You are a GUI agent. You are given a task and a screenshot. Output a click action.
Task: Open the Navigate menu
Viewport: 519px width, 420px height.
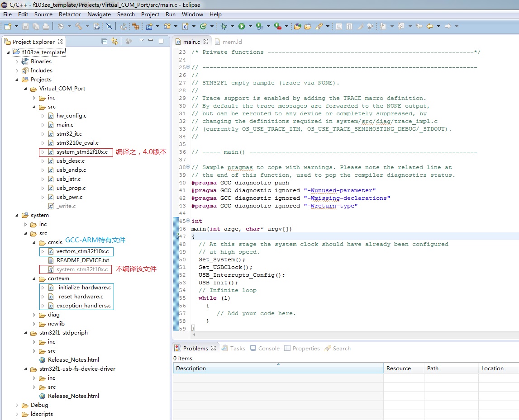click(x=99, y=14)
